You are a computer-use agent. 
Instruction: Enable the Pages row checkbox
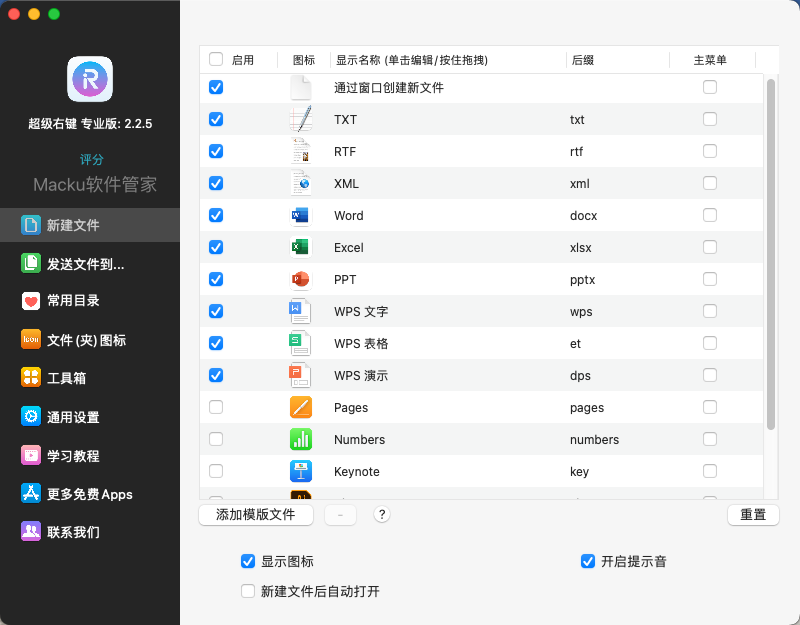click(x=216, y=407)
